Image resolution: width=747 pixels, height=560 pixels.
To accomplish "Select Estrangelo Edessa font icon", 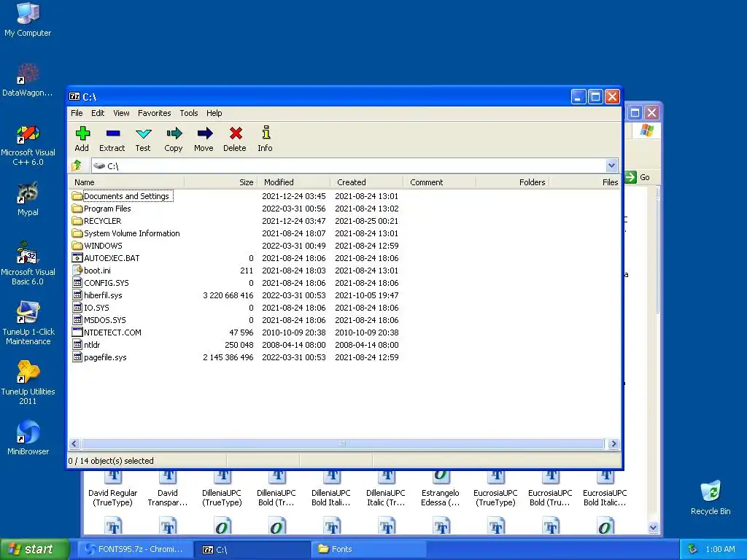I will (x=441, y=489).
